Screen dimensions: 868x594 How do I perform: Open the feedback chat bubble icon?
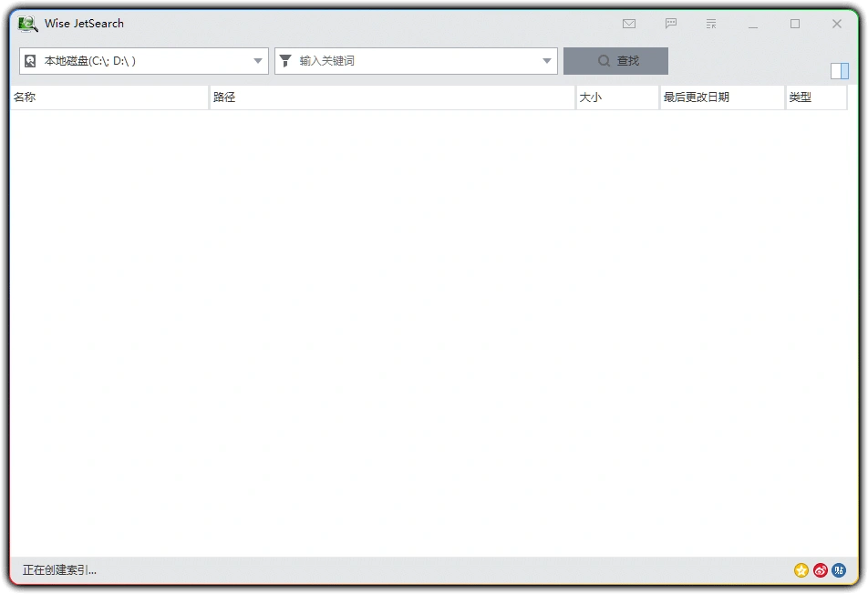[x=671, y=23]
